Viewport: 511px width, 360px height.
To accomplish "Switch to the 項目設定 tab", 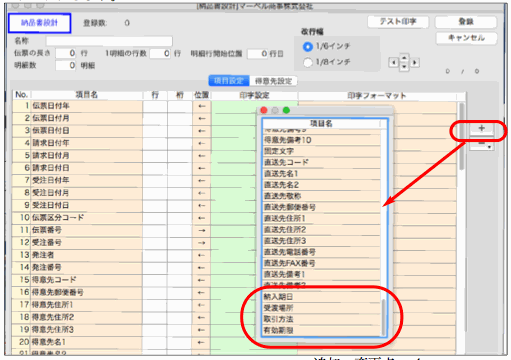I will [229, 81].
